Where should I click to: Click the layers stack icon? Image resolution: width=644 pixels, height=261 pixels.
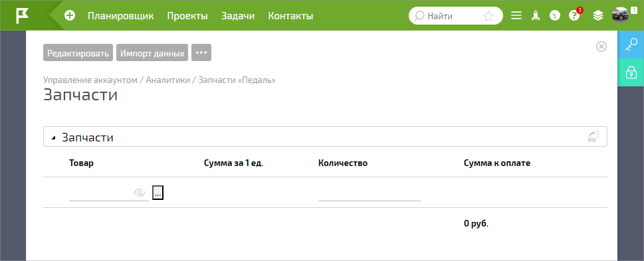[x=598, y=15]
